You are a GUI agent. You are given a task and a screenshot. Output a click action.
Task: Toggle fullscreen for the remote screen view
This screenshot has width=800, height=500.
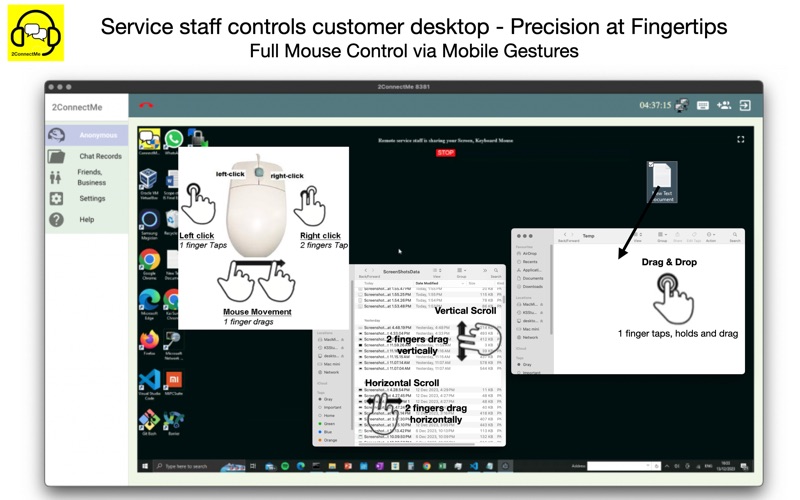click(740, 139)
